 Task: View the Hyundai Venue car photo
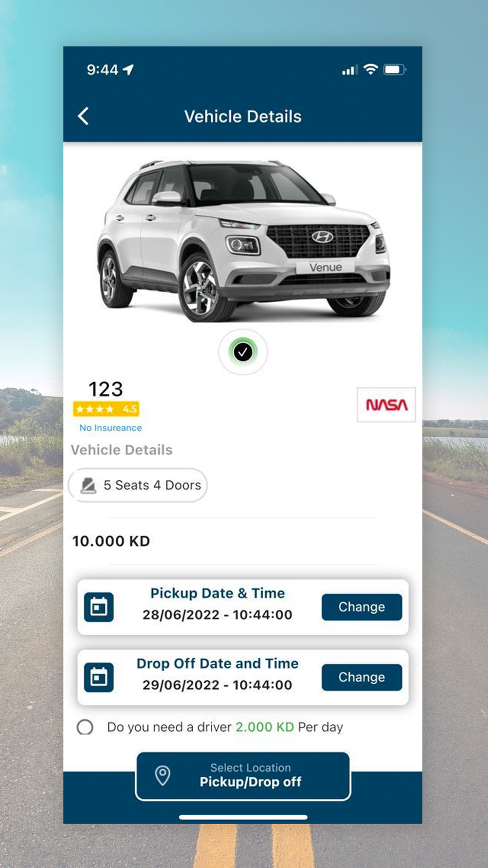tap(243, 240)
